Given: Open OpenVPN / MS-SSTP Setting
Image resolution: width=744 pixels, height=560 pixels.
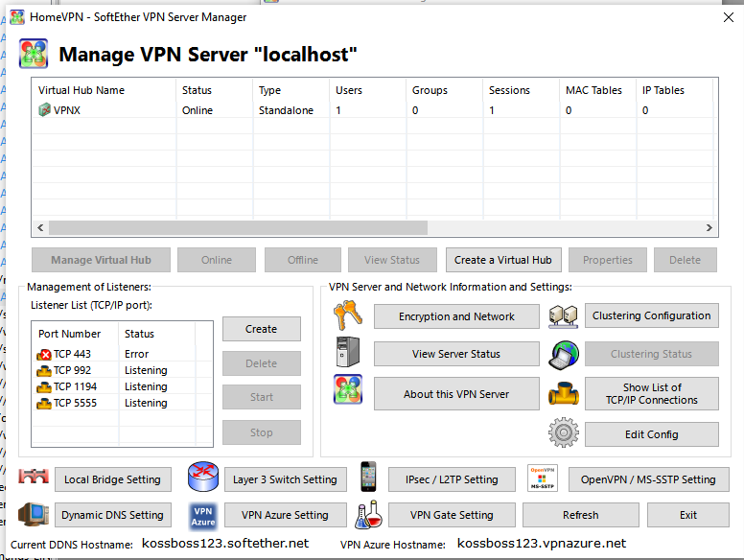Looking at the screenshot, I should point(648,479).
